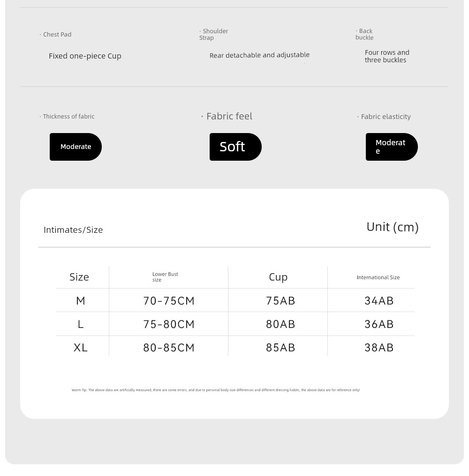Click the Rear detachable and adjustable text

[259, 55]
